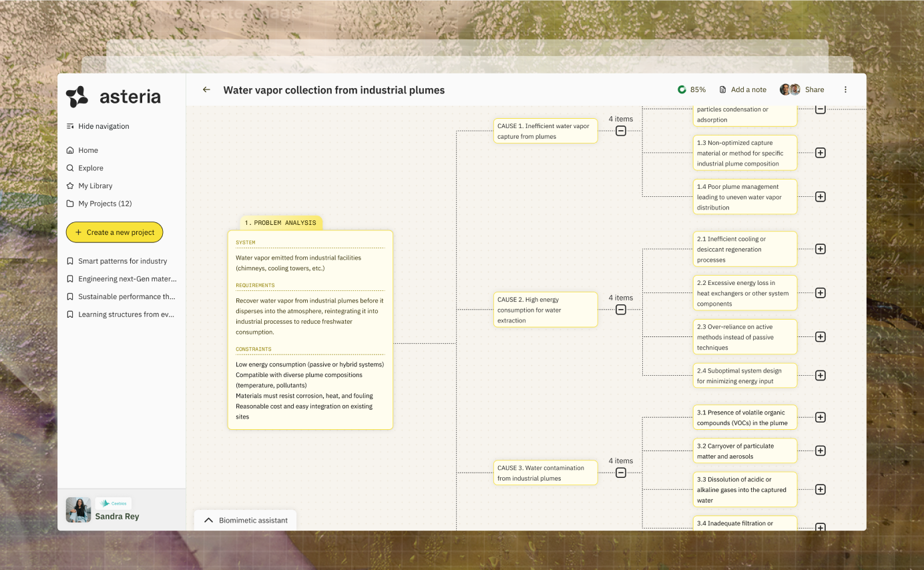Click the Sandra Rey user name
The image size is (924, 570).
117,516
